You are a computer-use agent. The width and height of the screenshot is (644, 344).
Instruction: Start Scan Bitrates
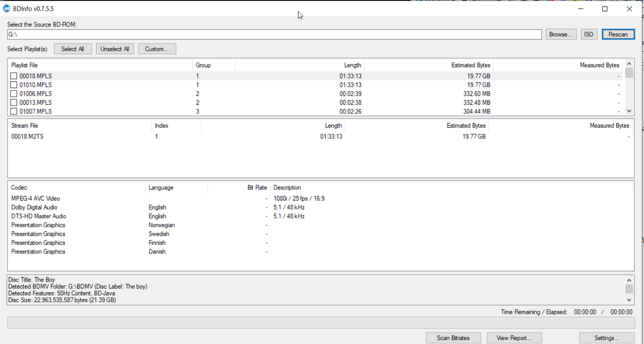click(453, 338)
